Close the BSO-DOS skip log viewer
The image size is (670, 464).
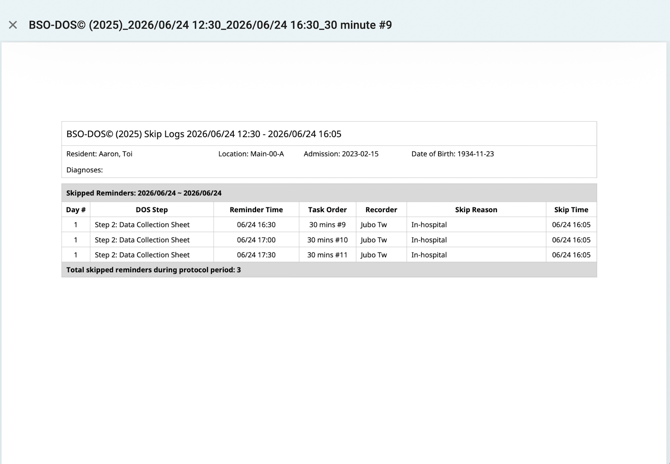(13, 25)
